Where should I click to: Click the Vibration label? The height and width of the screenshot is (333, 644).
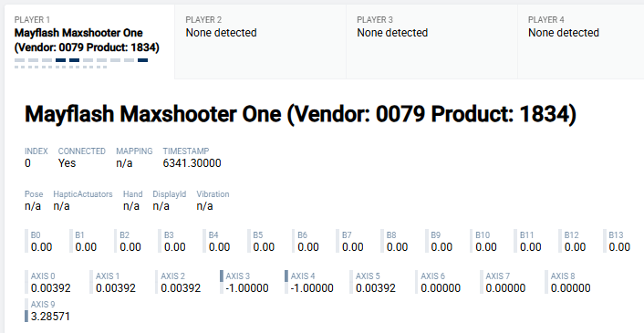[x=213, y=194]
